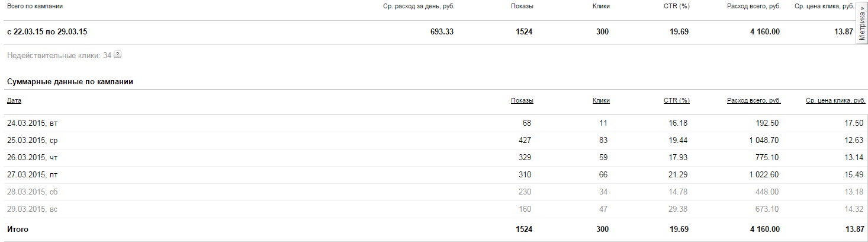Sort table by underlined CTR (%) header
The width and height of the screenshot is (868, 242).
point(676,101)
